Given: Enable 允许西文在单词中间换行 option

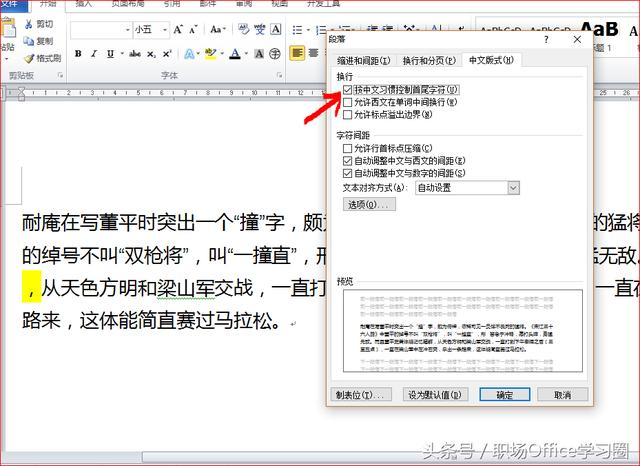Looking at the screenshot, I should point(347,102).
